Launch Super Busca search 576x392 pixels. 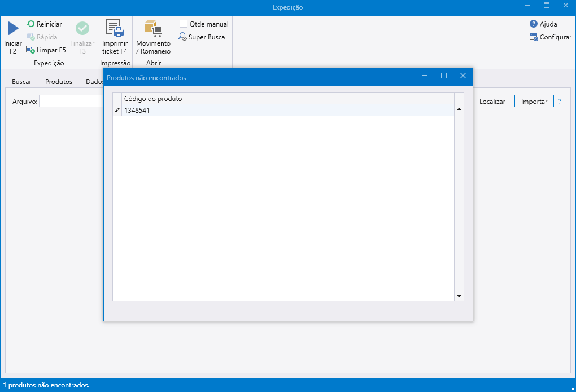pyautogui.click(x=202, y=37)
